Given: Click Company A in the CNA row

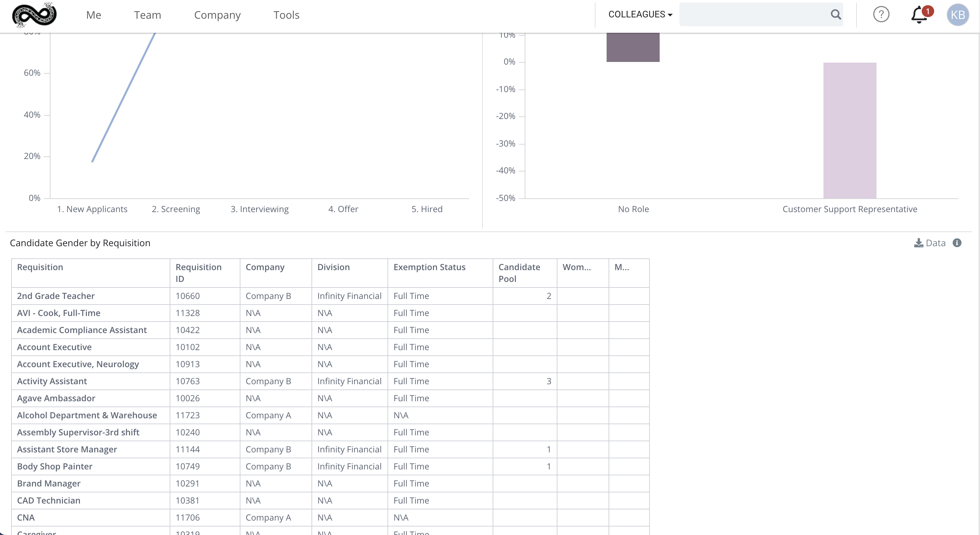Looking at the screenshot, I should pyautogui.click(x=268, y=518).
